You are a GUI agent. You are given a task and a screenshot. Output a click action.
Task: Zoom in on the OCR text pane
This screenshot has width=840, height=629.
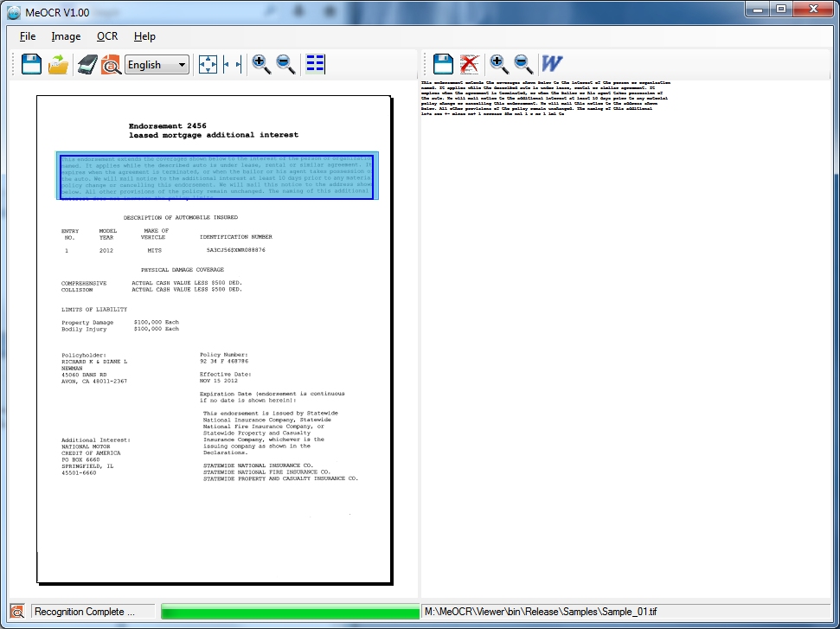pyautogui.click(x=499, y=64)
